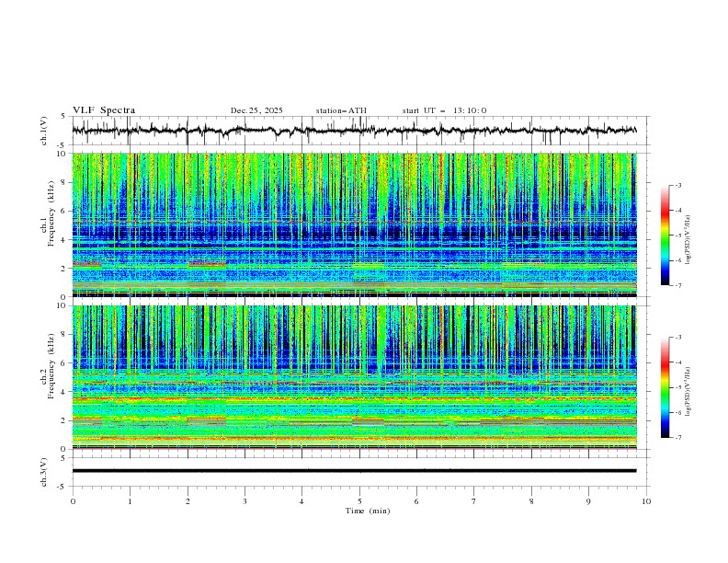Click the "station=ATH" header label
Screen dimensions: 728x563
coord(341,110)
